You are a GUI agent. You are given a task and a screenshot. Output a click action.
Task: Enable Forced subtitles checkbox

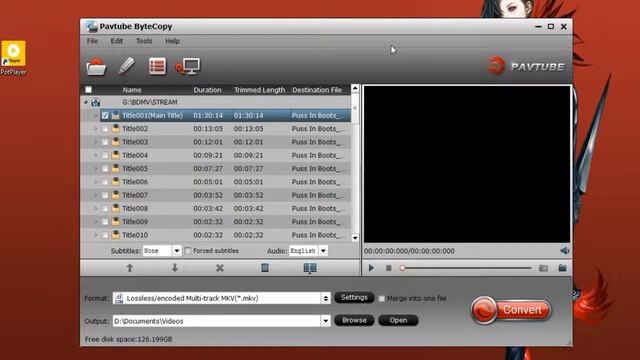pos(188,251)
